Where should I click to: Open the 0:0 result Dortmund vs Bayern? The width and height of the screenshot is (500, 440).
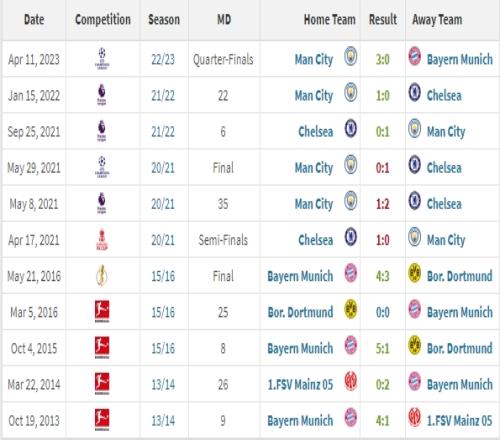(383, 313)
